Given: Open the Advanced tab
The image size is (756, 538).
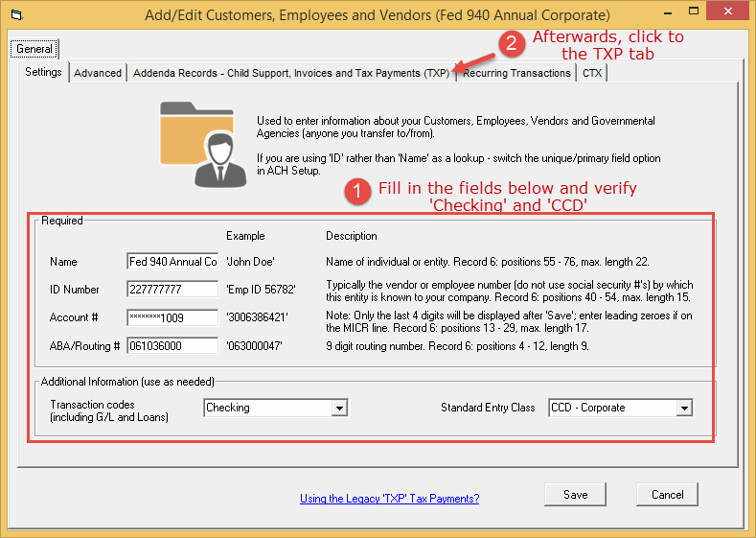Looking at the screenshot, I should (98, 73).
